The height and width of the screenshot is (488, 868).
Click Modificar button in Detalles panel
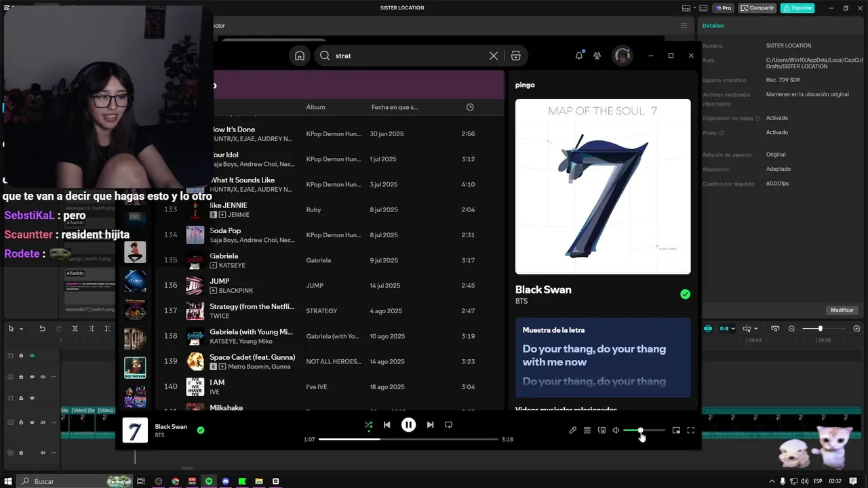(842, 310)
